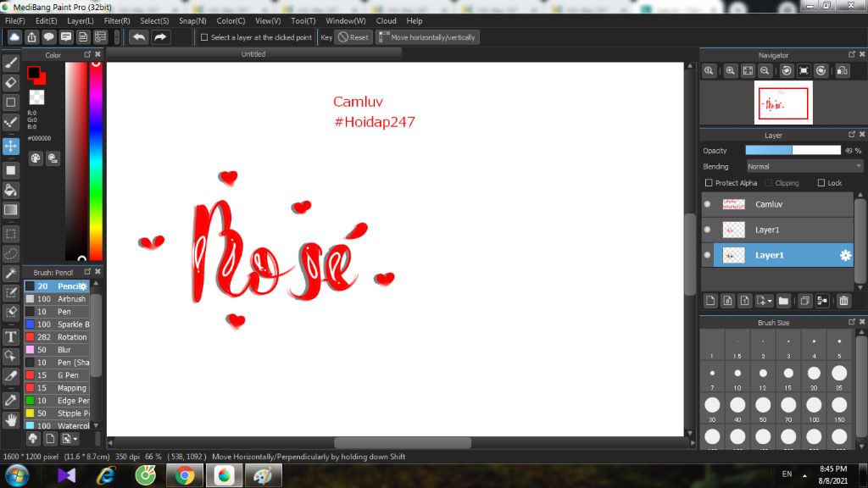Image resolution: width=868 pixels, height=488 pixels.
Task: Hide the Camluv layer
Action: pyautogui.click(x=708, y=204)
